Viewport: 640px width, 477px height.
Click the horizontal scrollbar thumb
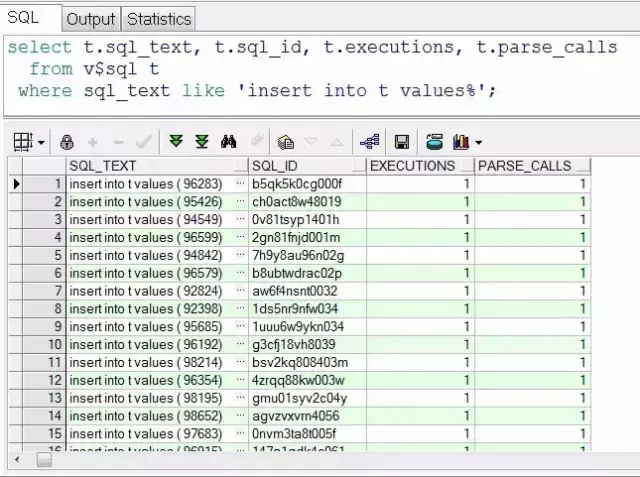coord(44,460)
